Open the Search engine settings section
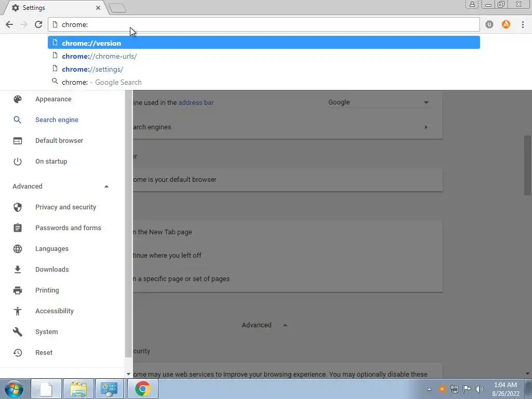 tap(57, 120)
